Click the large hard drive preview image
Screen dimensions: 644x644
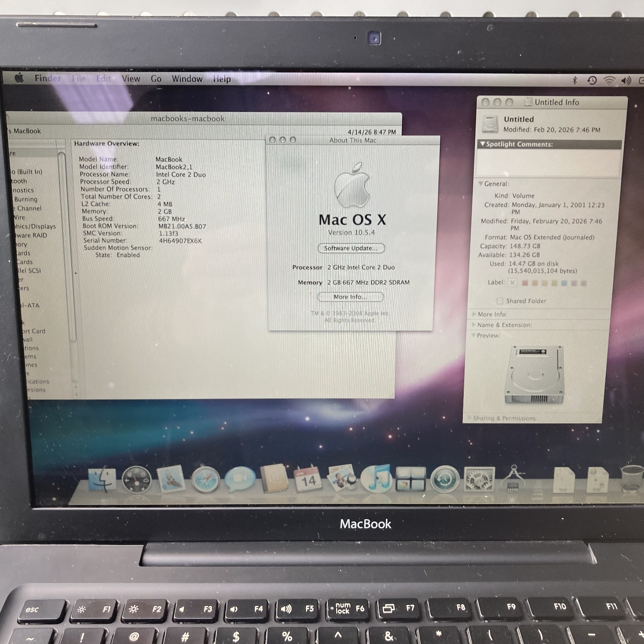point(535,375)
